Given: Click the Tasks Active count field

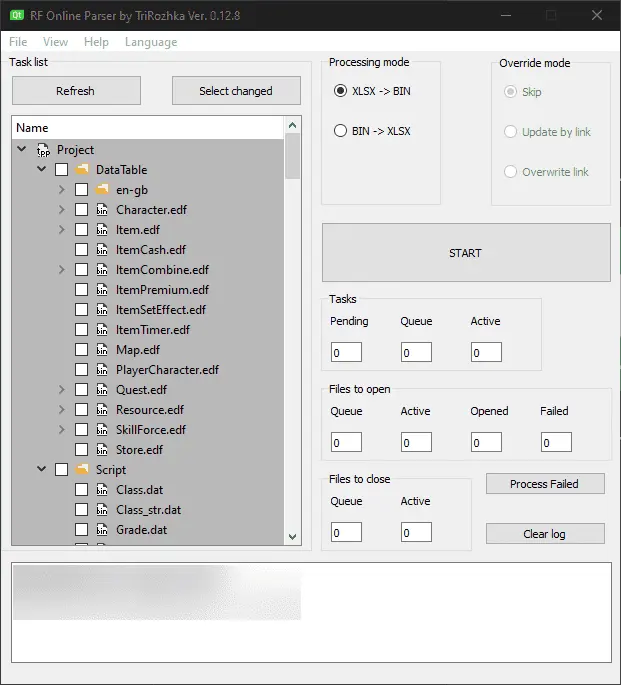Looking at the screenshot, I should 486,352.
